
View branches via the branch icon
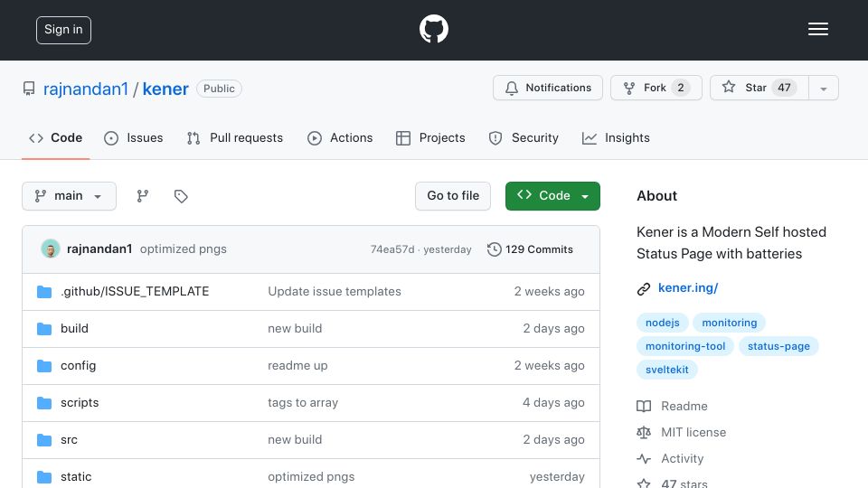pyautogui.click(x=143, y=196)
